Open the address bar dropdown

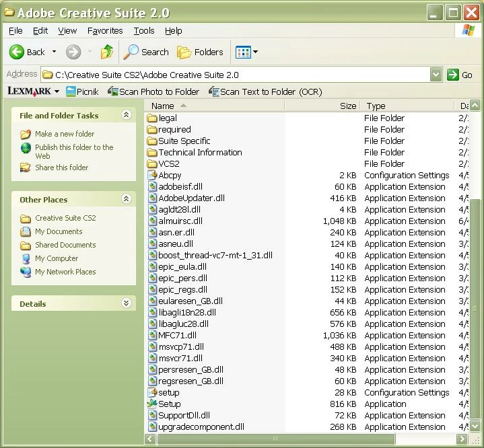coord(436,75)
